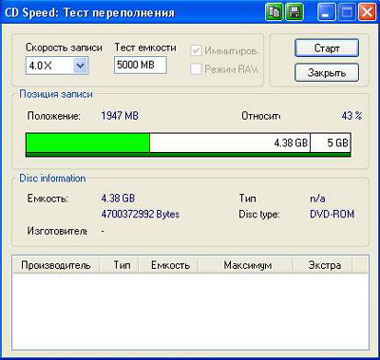
Task: Click the 5 GB segment of progress bar
Action: click(330, 143)
